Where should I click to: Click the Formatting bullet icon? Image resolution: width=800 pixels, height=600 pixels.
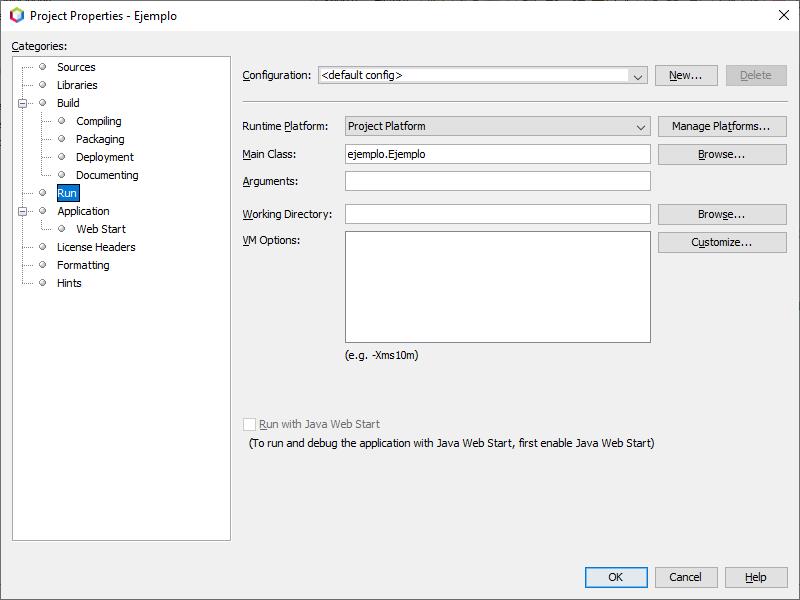pos(43,264)
